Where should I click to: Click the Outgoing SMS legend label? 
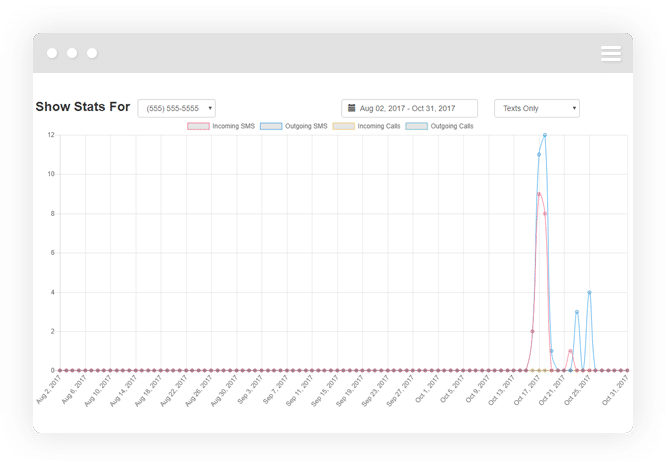pyautogui.click(x=306, y=126)
